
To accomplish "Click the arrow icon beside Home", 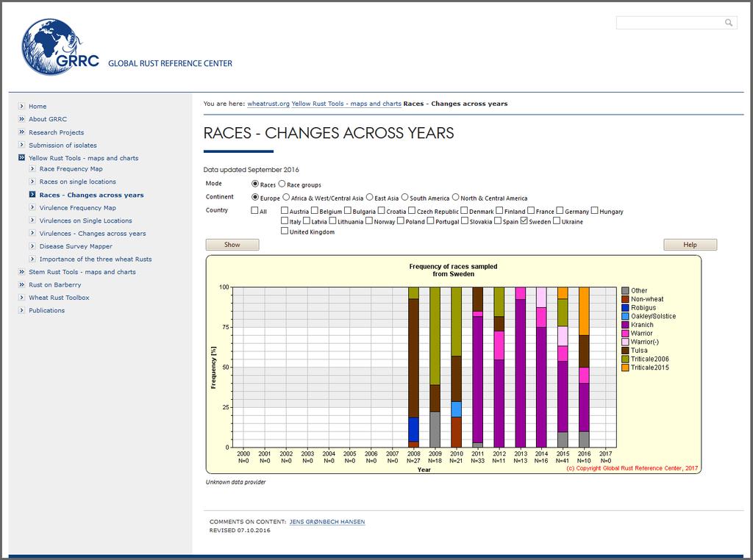I will [21, 106].
